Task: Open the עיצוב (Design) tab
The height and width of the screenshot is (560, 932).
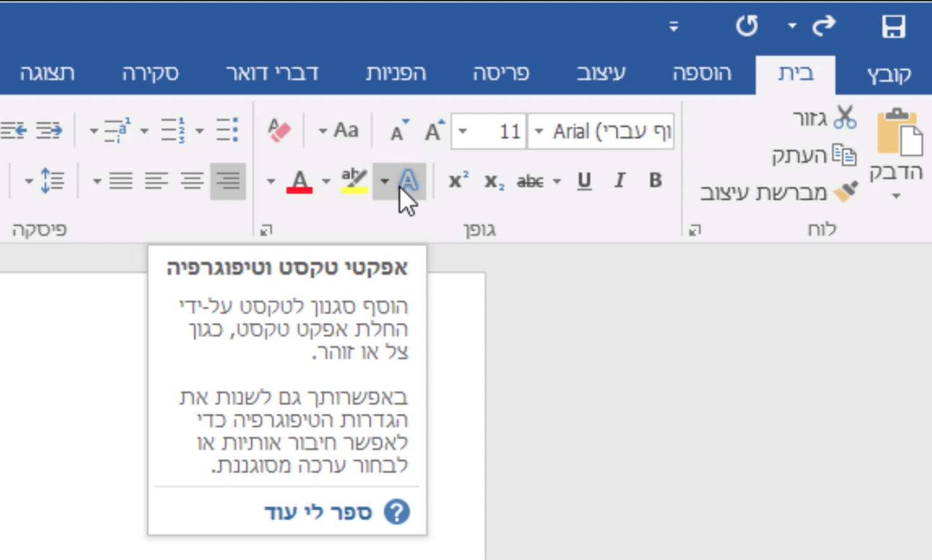Action: pos(600,73)
